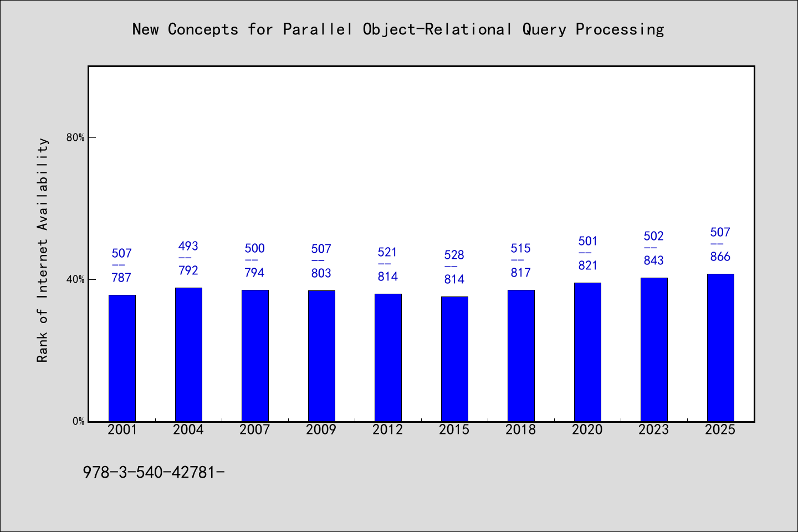Click the 40% y-axis tick label
798x532 pixels.
tap(75, 280)
